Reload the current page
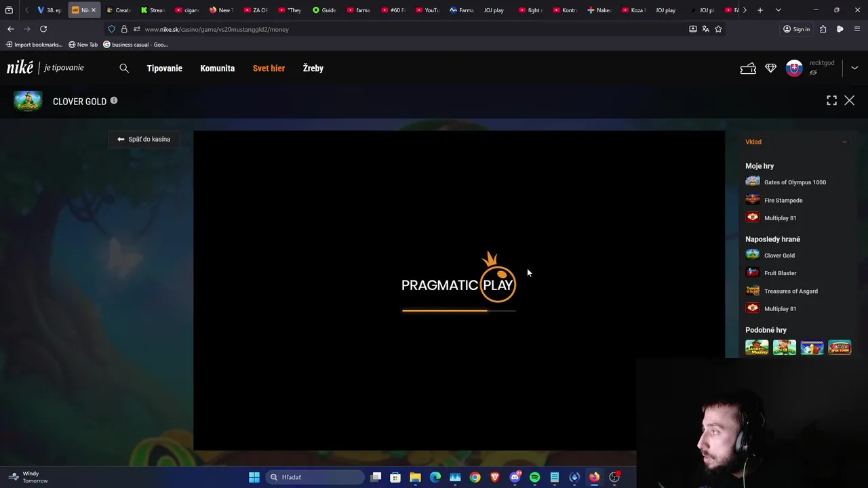Screen dimensions: 868x488 click(43, 29)
